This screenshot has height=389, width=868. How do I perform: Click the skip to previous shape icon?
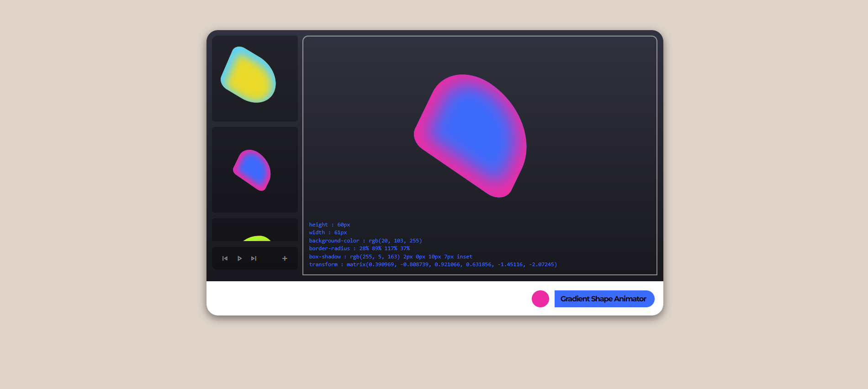coord(225,258)
